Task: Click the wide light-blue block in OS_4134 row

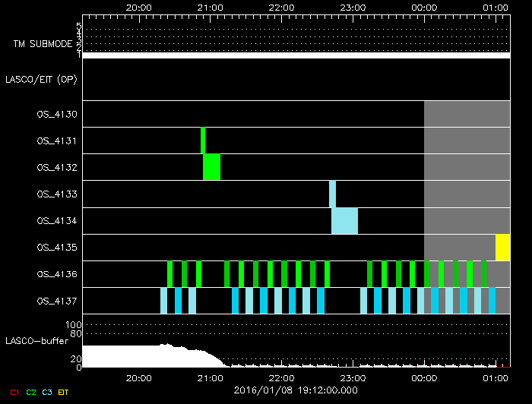Action: tap(345, 221)
